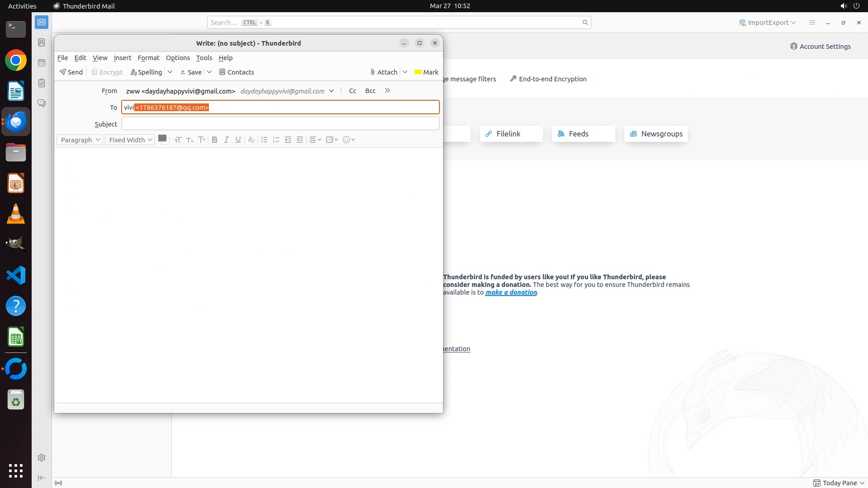Increase the font size
Viewport: 868px width, 488px height.
point(202,140)
